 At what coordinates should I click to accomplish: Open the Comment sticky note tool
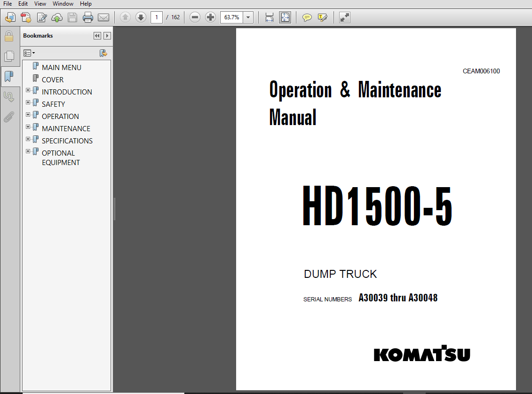307,17
